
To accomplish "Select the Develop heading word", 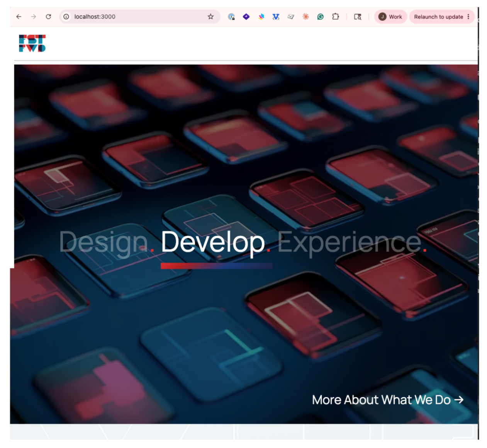I will [213, 243].
